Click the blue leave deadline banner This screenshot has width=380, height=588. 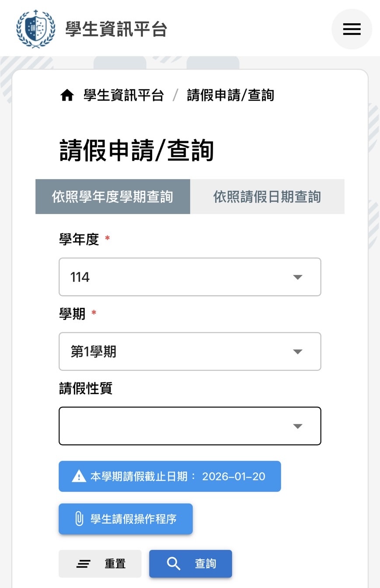(170, 476)
